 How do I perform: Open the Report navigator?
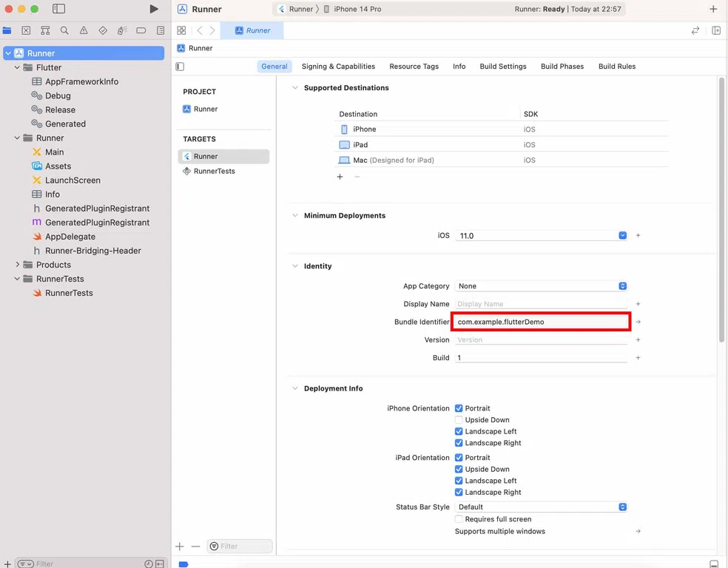(x=161, y=30)
